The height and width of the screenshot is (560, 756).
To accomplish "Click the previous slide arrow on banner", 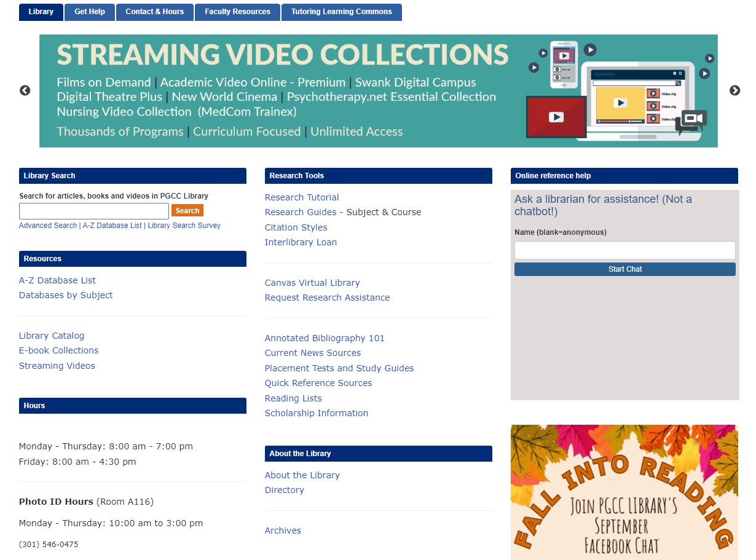I will point(25,90).
